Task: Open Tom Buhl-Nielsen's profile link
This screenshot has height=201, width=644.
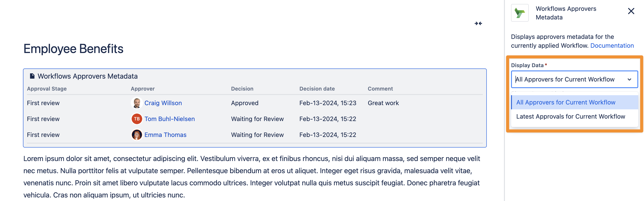Action: pos(169,119)
